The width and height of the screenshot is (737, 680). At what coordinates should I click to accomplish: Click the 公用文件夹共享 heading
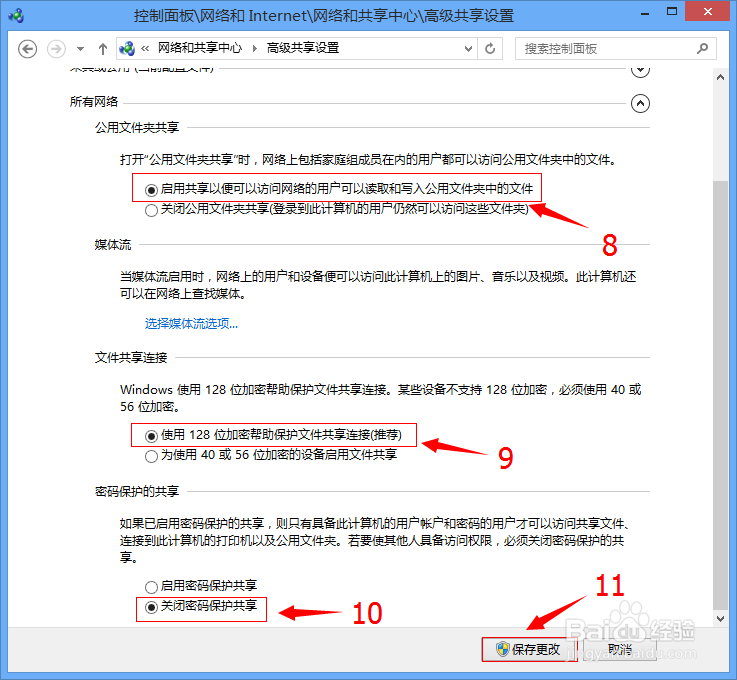click(137, 127)
